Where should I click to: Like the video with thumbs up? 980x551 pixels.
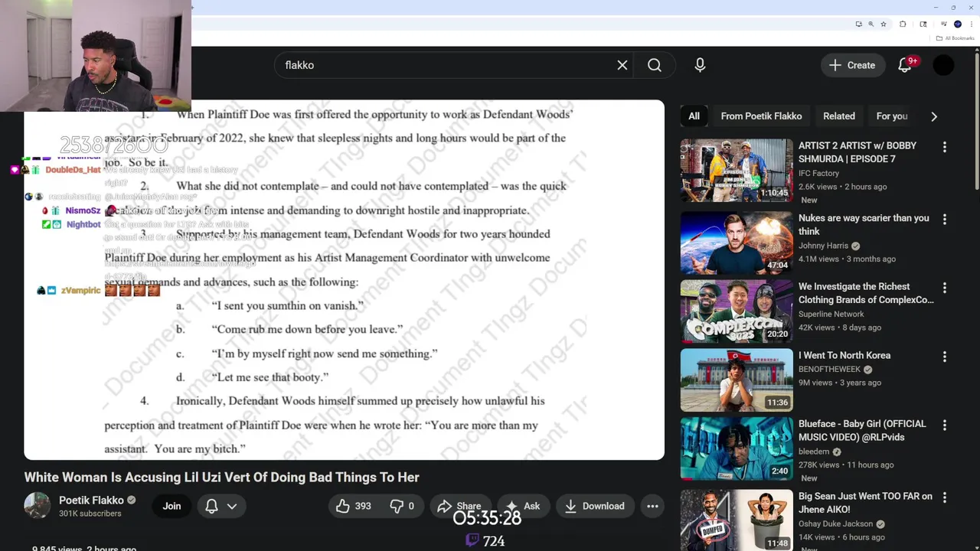353,506
